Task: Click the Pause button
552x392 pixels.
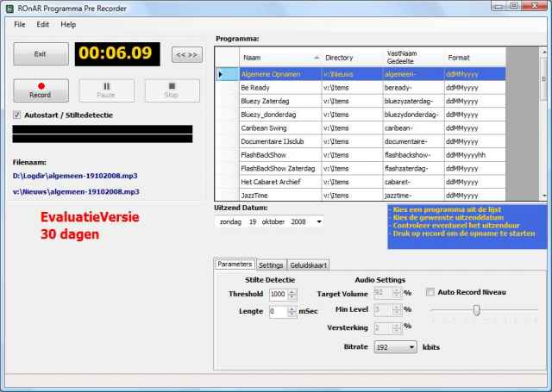Action: (x=106, y=90)
